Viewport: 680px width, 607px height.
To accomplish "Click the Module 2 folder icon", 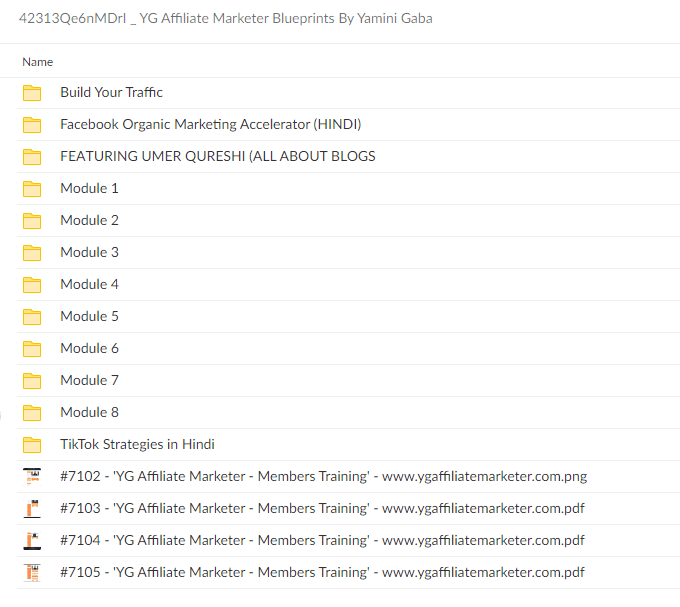I will click(x=32, y=221).
